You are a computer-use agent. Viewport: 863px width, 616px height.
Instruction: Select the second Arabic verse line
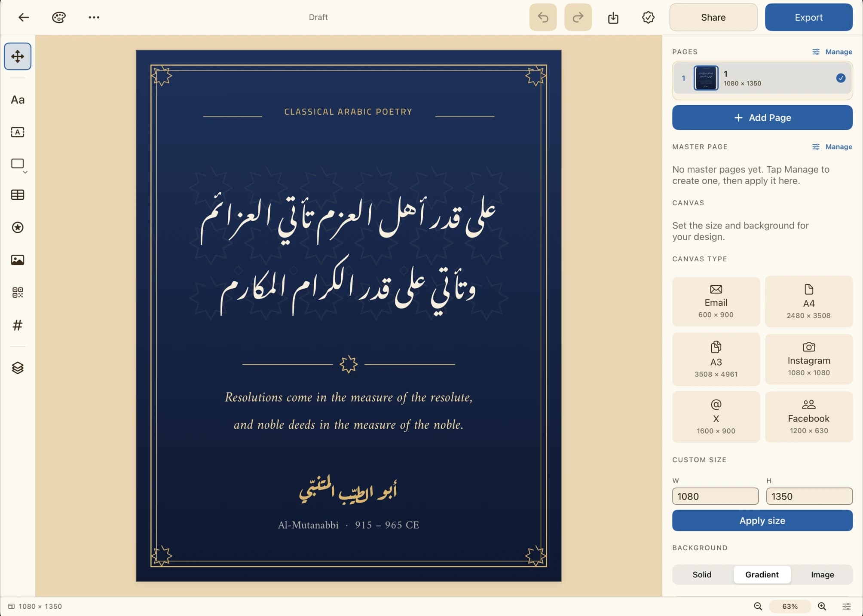[348, 286]
